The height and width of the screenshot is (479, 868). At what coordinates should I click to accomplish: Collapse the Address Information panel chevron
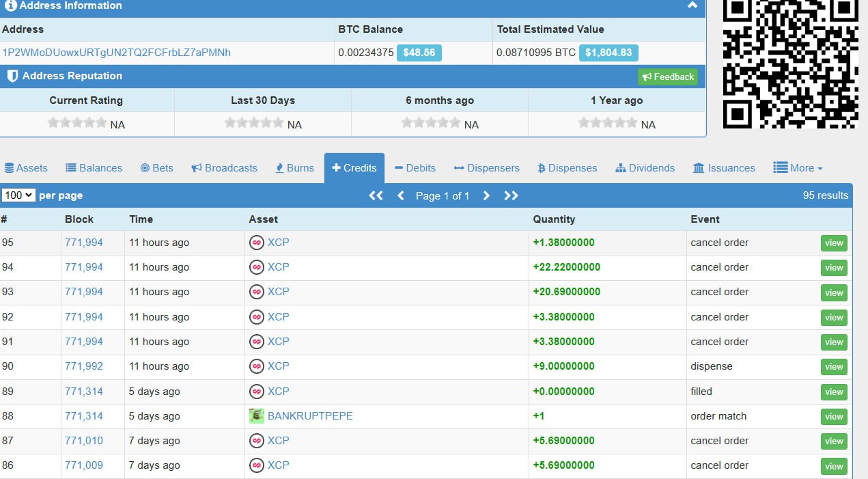point(692,5)
